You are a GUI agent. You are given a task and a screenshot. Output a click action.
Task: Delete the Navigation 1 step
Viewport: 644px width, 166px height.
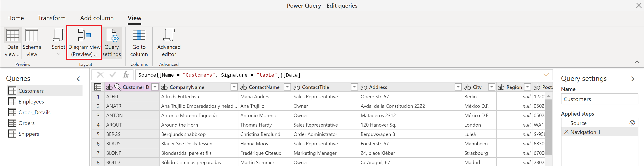566,132
